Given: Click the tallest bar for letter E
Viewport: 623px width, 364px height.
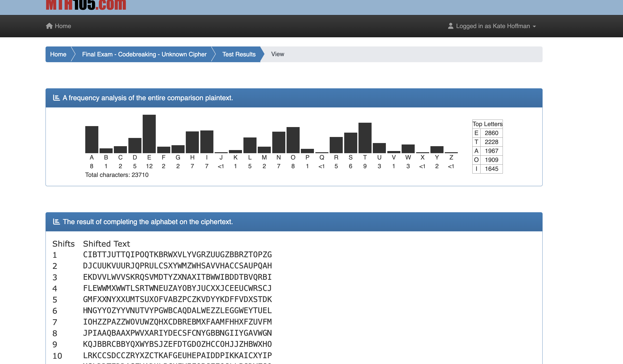Looking at the screenshot, I should [149, 134].
